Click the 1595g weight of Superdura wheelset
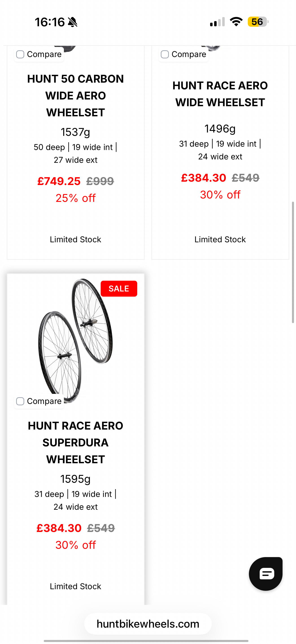 [75, 479]
